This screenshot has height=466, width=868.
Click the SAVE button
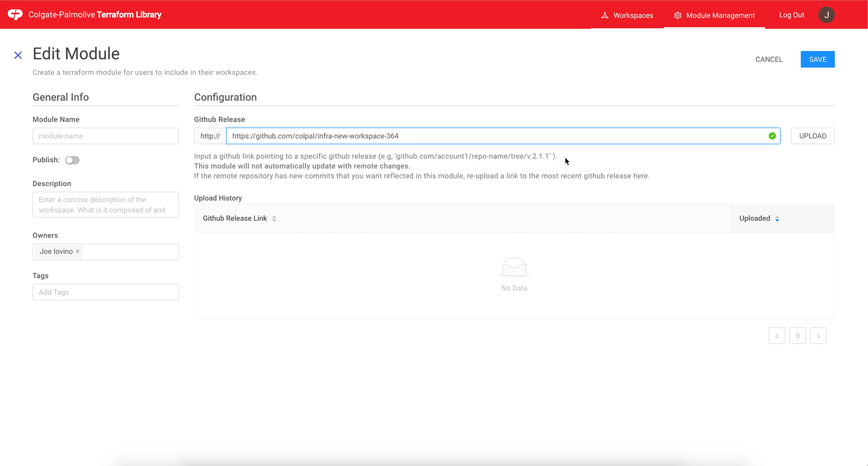pos(817,59)
